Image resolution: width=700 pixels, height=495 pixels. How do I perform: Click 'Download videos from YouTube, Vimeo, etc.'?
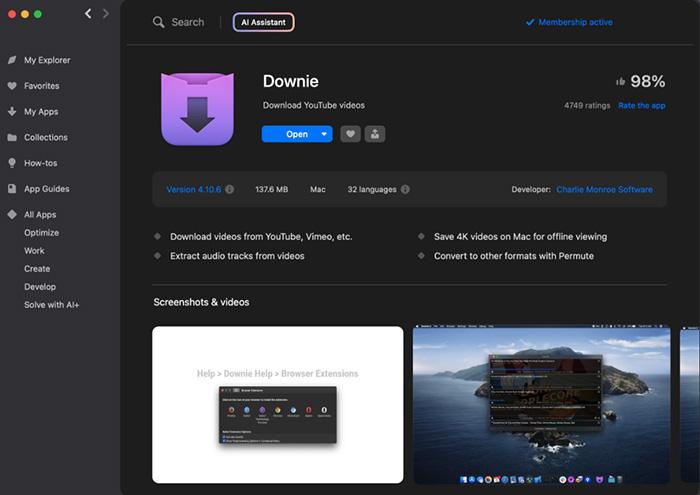[x=261, y=237]
